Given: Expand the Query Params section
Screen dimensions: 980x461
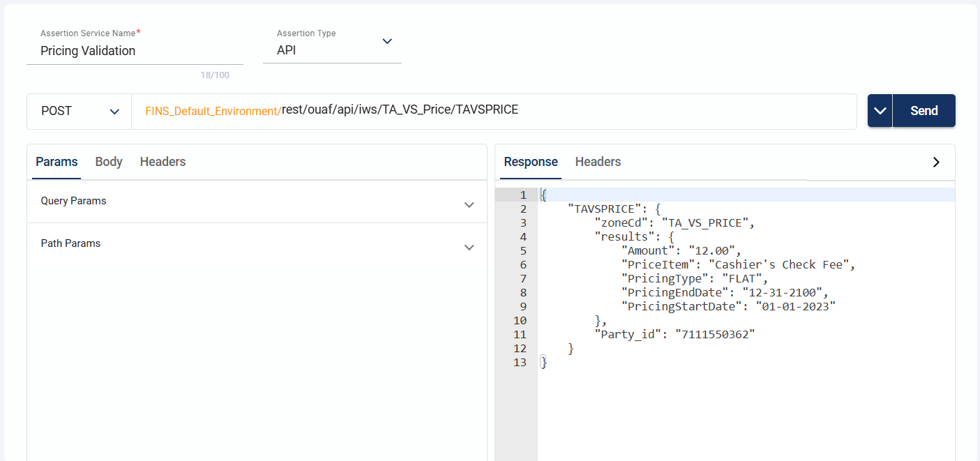Looking at the screenshot, I should click(x=469, y=204).
